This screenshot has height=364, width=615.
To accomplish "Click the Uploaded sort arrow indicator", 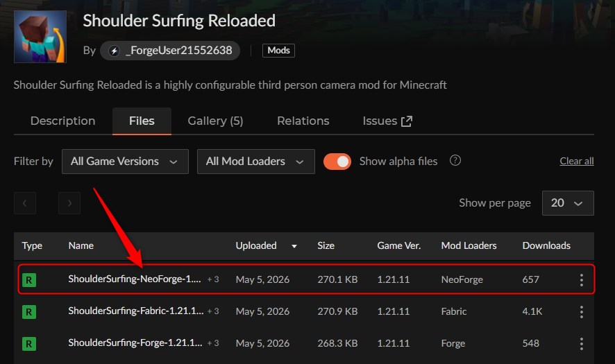I will pos(294,246).
